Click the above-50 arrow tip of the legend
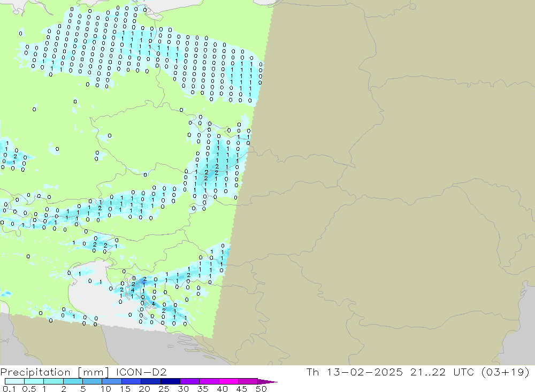 point(267,382)
